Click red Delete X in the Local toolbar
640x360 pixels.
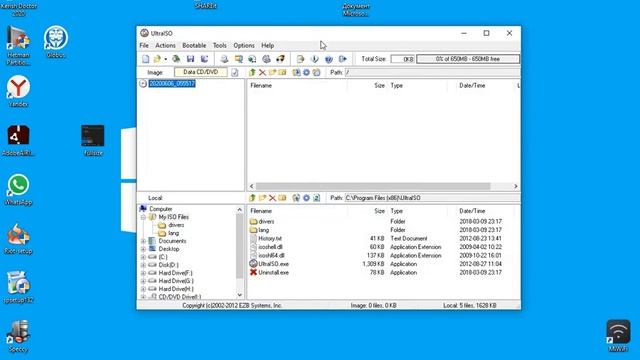(272, 198)
